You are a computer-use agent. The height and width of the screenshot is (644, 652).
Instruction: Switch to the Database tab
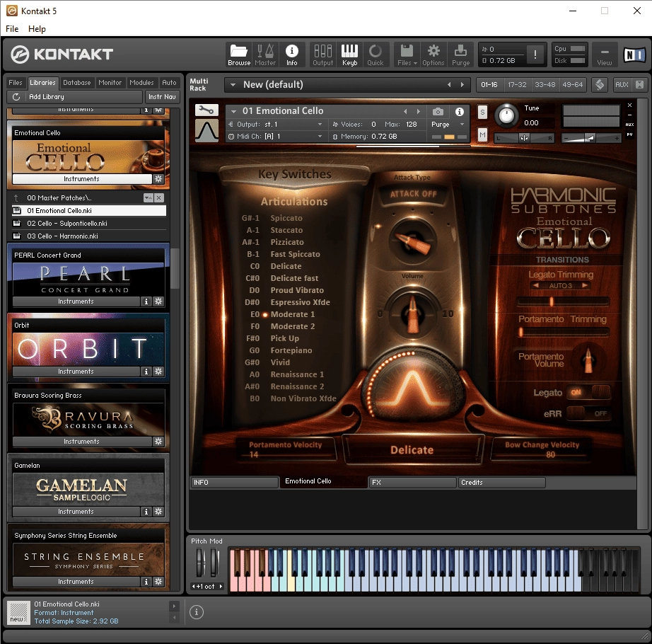(77, 82)
